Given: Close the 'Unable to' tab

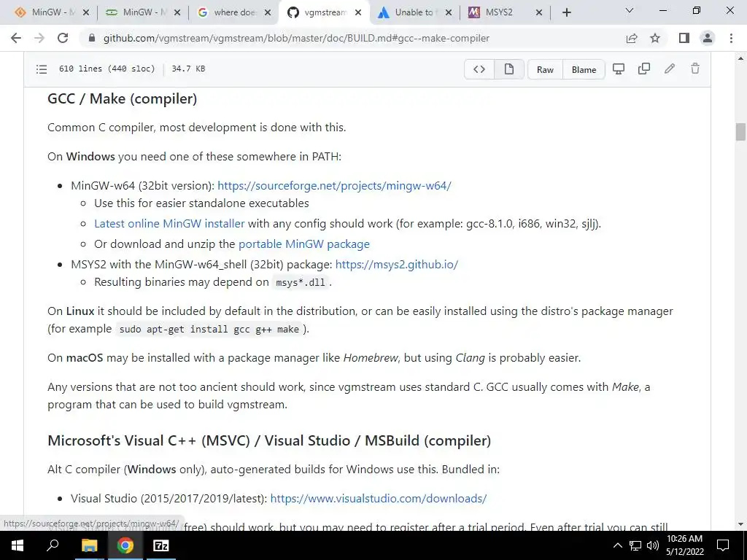Looking at the screenshot, I should tap(449, 12).
